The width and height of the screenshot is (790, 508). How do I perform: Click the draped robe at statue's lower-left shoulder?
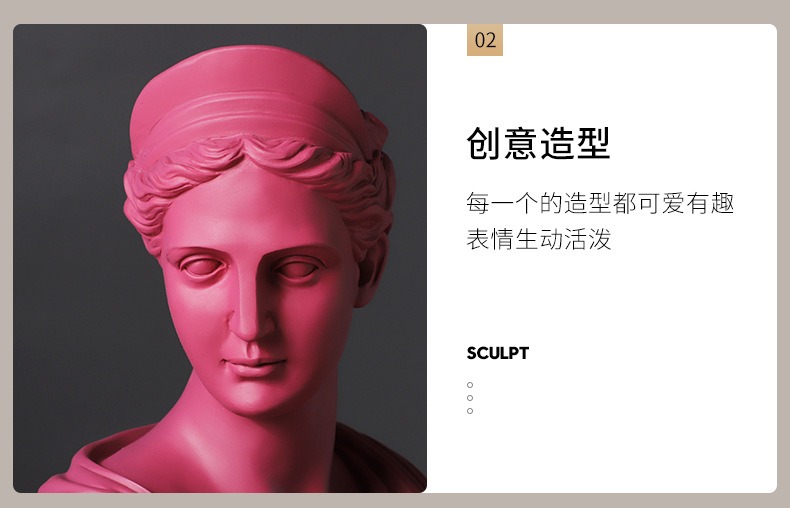point(96,466)
